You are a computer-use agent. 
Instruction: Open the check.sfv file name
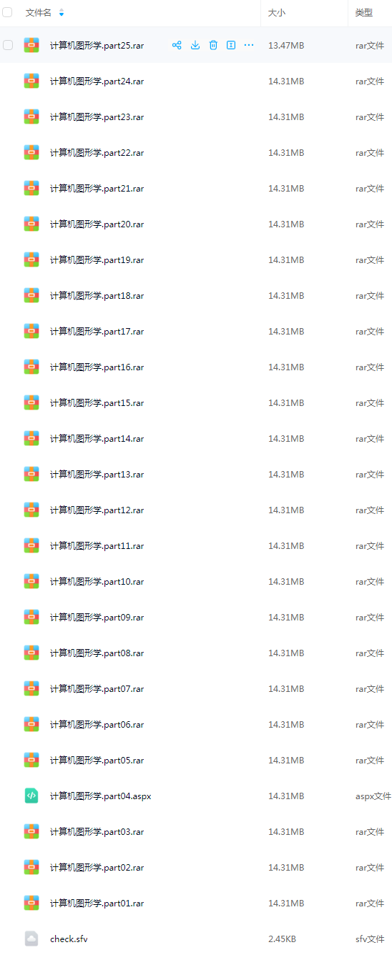69,939
